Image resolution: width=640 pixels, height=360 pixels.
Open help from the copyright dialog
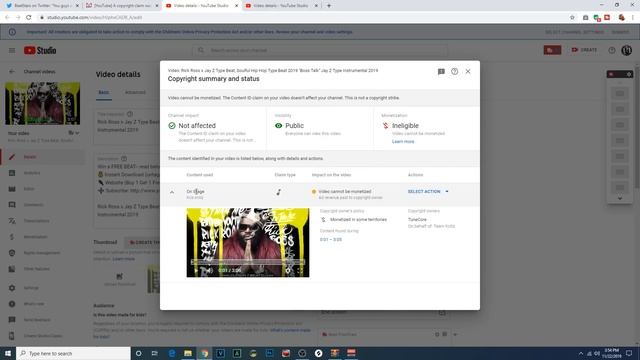454,71
